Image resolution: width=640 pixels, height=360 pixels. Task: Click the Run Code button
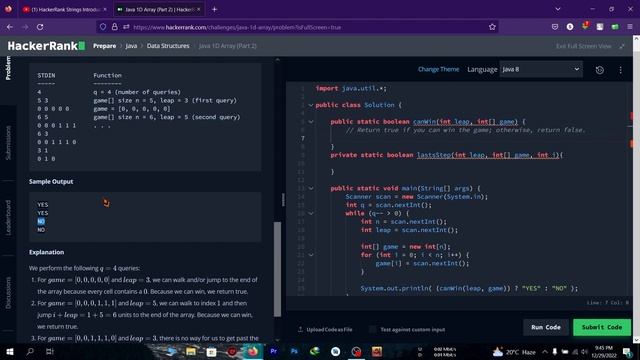coord(546,327)
